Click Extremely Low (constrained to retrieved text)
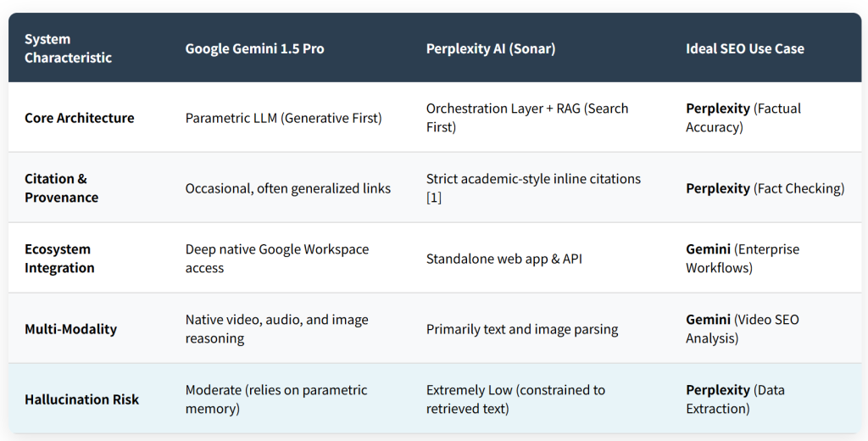 click(515, 399)
